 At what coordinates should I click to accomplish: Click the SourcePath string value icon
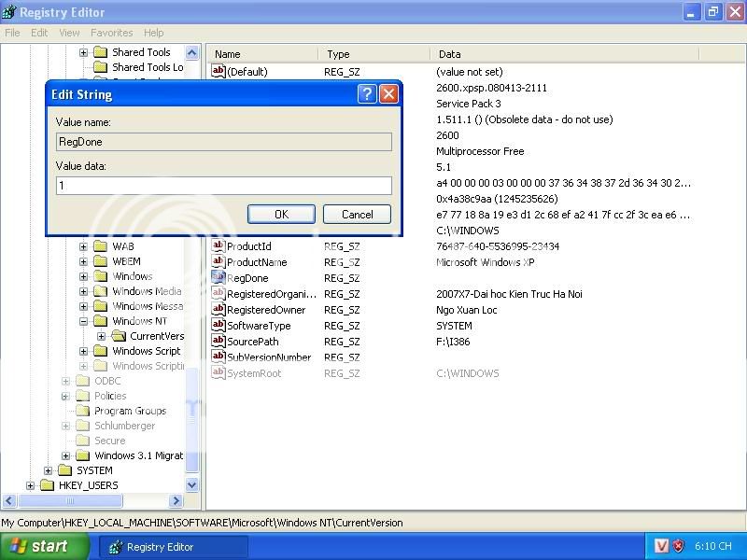pyautogui.click(x=218, y=341)
